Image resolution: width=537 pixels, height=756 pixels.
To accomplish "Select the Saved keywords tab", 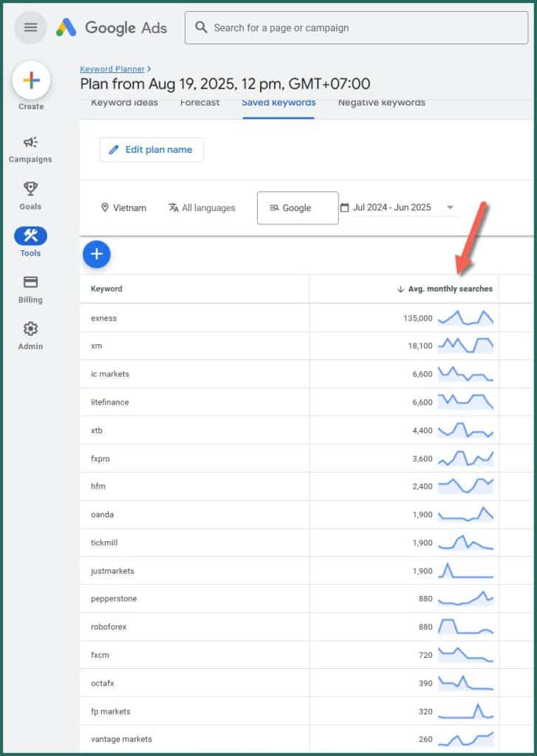I will pyautogui.click(x=279, y=103).
